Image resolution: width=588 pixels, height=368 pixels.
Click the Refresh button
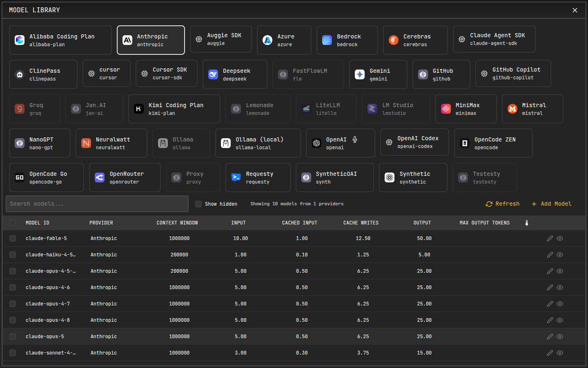tap(503, 204)
